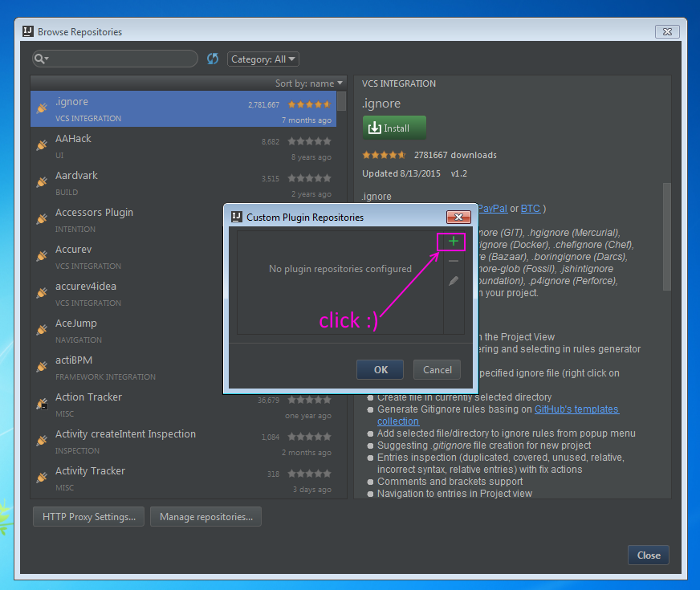Click the Close button of Browse Repositories
The image size is (700, 590).
648,555
